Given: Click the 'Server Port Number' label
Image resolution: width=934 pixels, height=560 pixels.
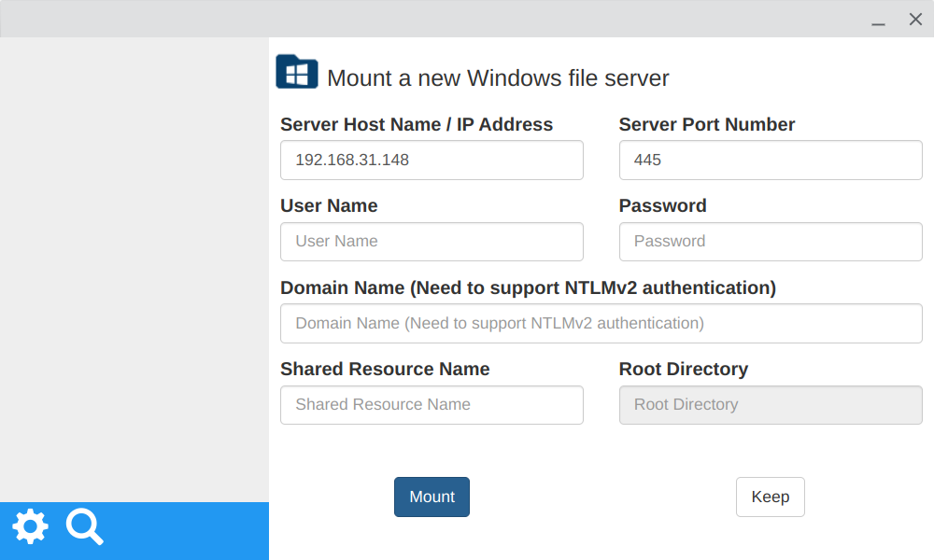Looking at the screenshot, I should (x=707, y=124).
